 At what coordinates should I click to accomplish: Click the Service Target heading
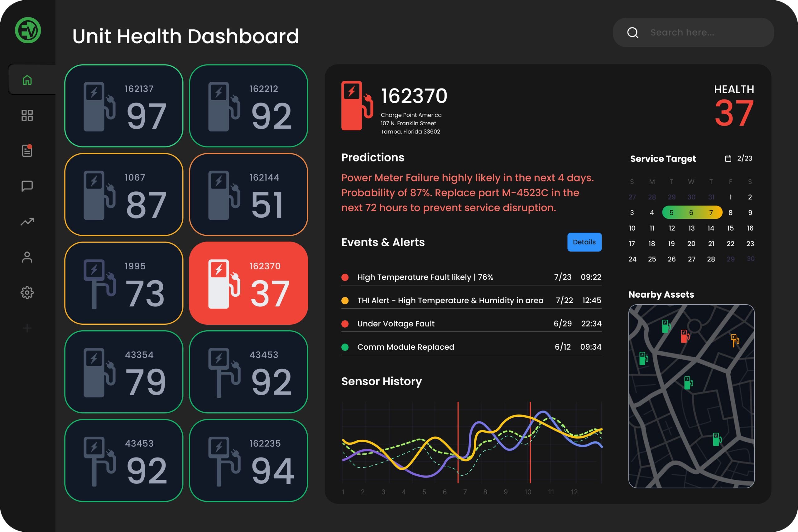663,158
